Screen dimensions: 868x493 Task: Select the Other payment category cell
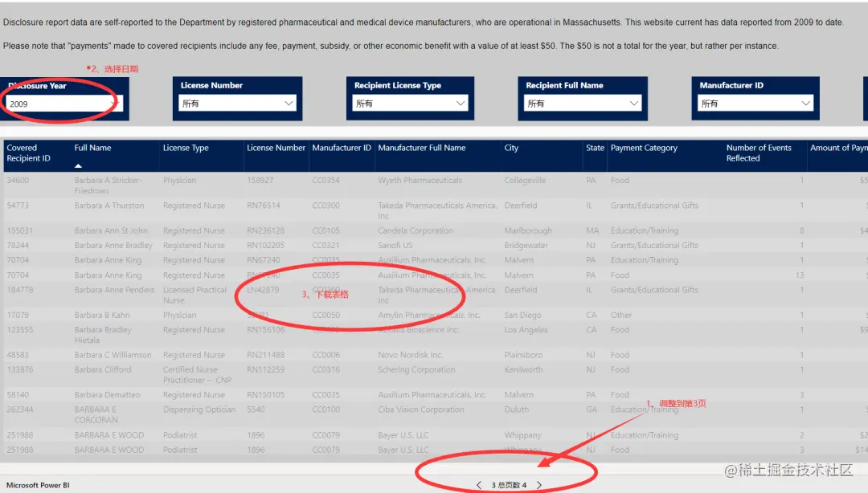point(620,315)
